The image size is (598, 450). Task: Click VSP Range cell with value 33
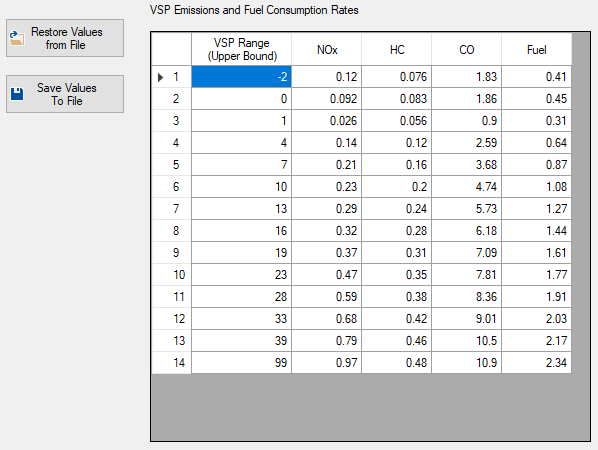(x=241, y=319)
